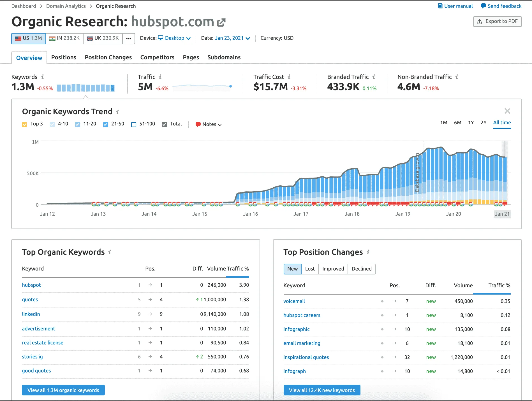Click info icon by Top Position Changes

click(368, 252)
